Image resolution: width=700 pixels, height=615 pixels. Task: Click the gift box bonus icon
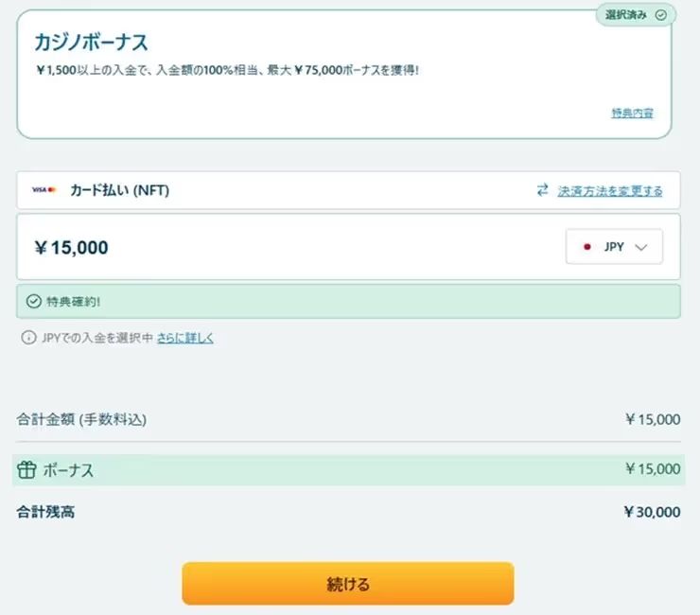pyautogui.click(x=26, y=469)
